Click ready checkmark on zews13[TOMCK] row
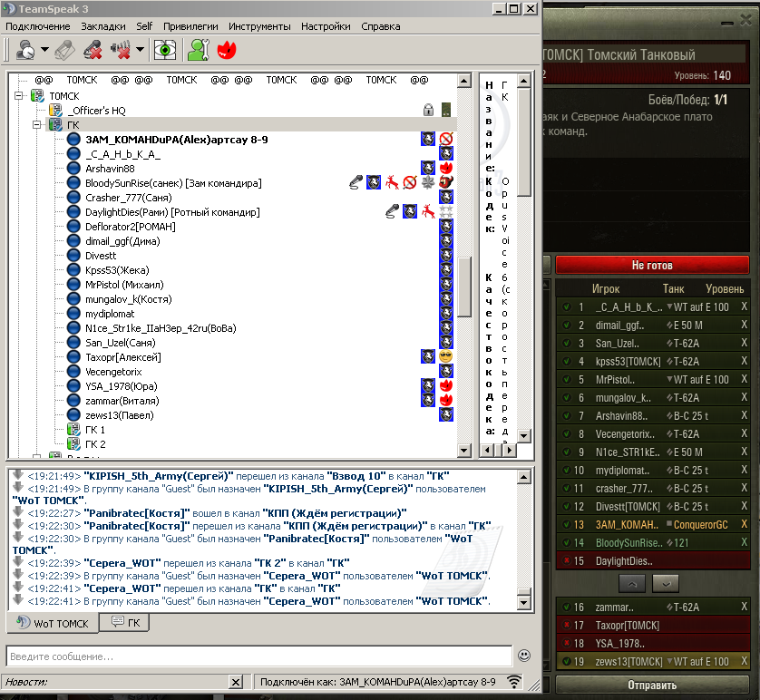 point(565,661)
